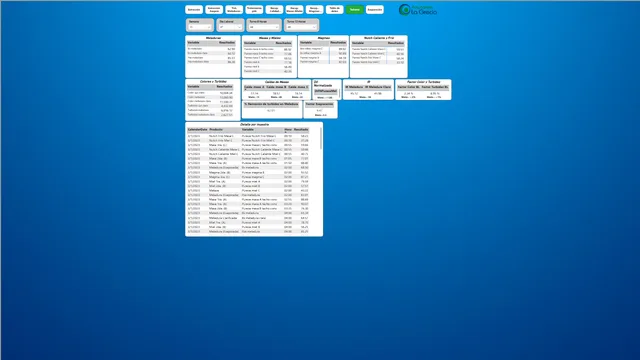640x360 pixels.
Task: Click Caída masa B column header
Action: point(276,87)
